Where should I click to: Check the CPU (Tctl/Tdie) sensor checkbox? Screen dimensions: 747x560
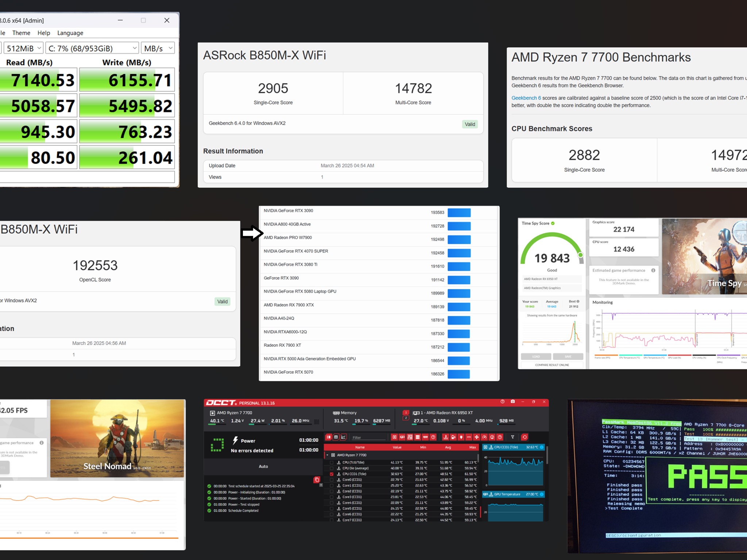click(x=332, y=462)
